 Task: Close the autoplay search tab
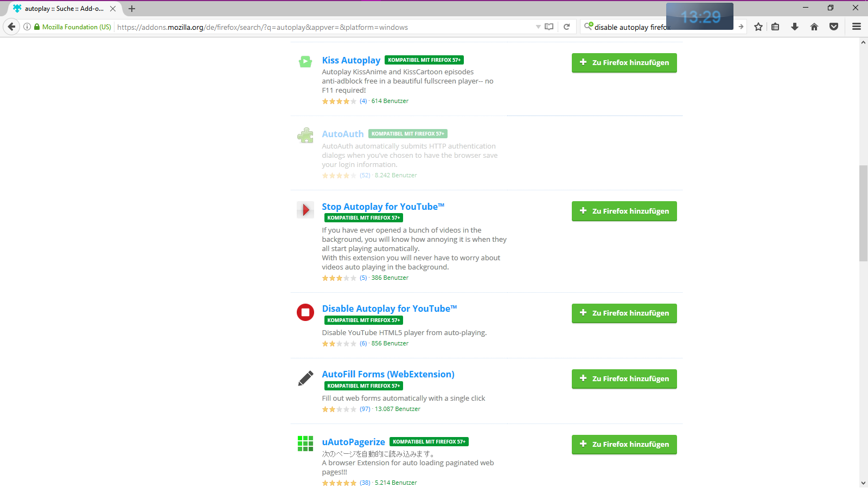[x=113, y=9]
